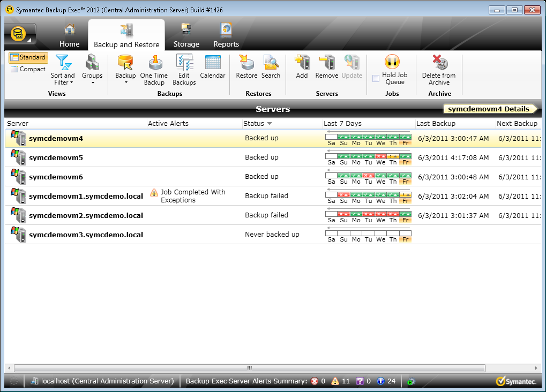Select the Backup and Restore tab

pos(126,35)
